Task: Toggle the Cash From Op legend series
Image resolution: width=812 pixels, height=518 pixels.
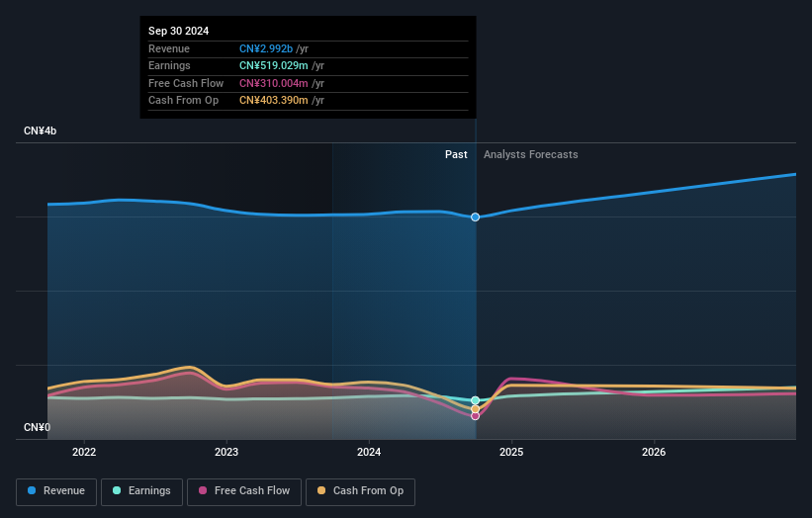Action: pos(360,491)
